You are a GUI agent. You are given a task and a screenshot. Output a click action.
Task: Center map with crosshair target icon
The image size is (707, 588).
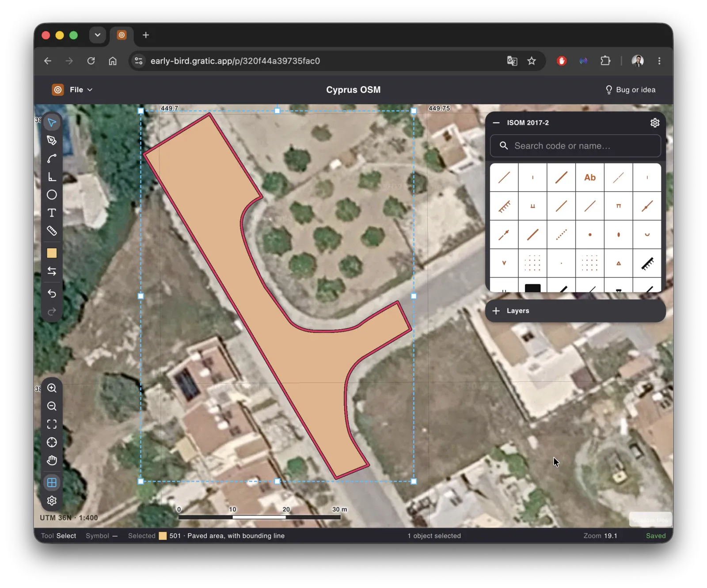click(x=52, y=443)
